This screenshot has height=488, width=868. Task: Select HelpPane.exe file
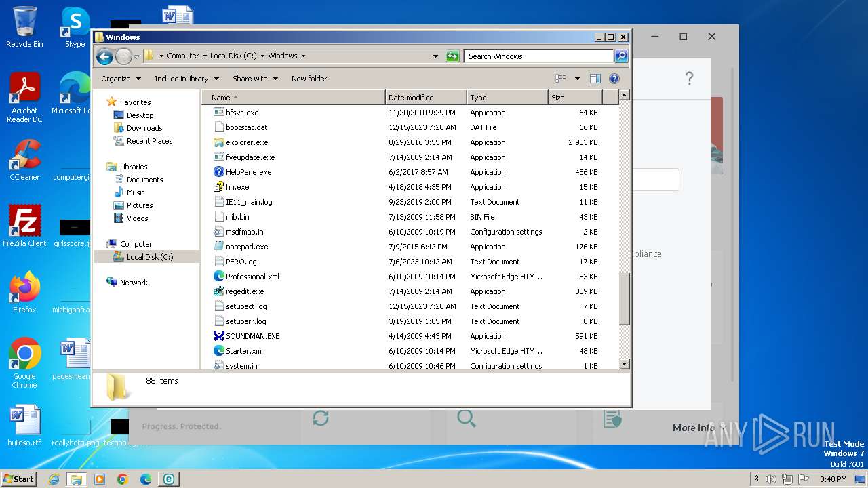point(248,172)
